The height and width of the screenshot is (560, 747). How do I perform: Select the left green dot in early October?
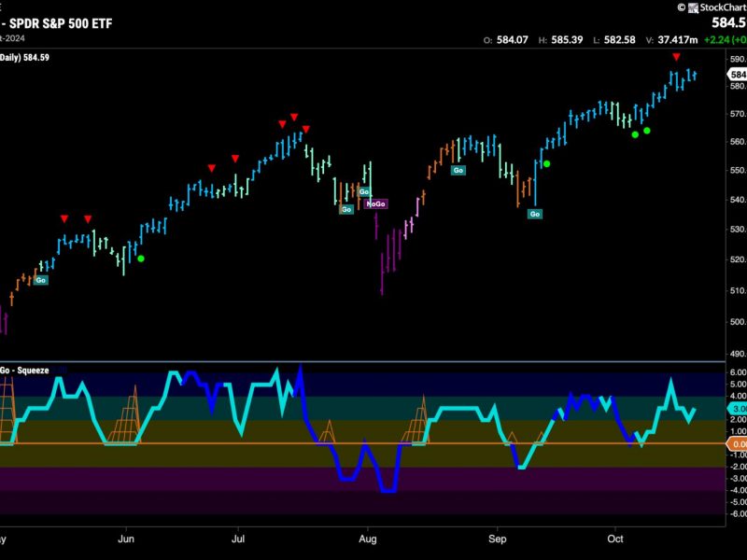[635, 134]
